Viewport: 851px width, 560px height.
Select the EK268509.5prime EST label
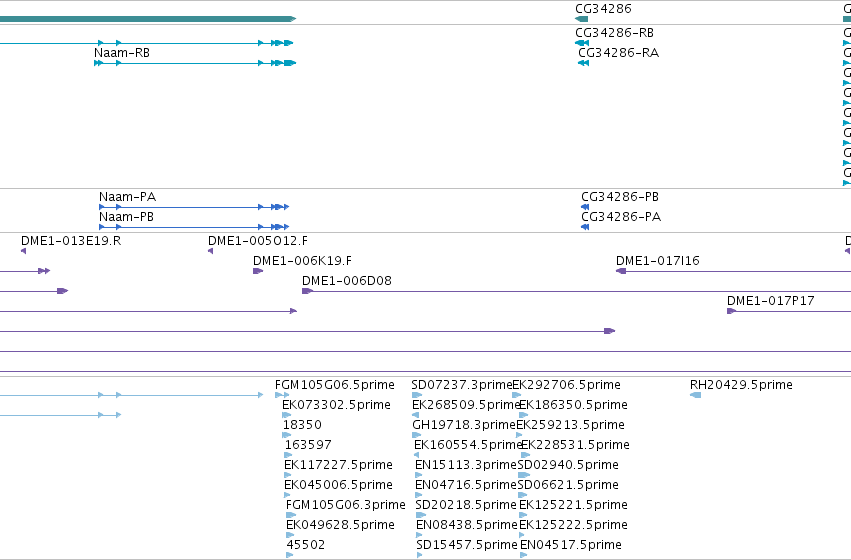click(466, 405)
